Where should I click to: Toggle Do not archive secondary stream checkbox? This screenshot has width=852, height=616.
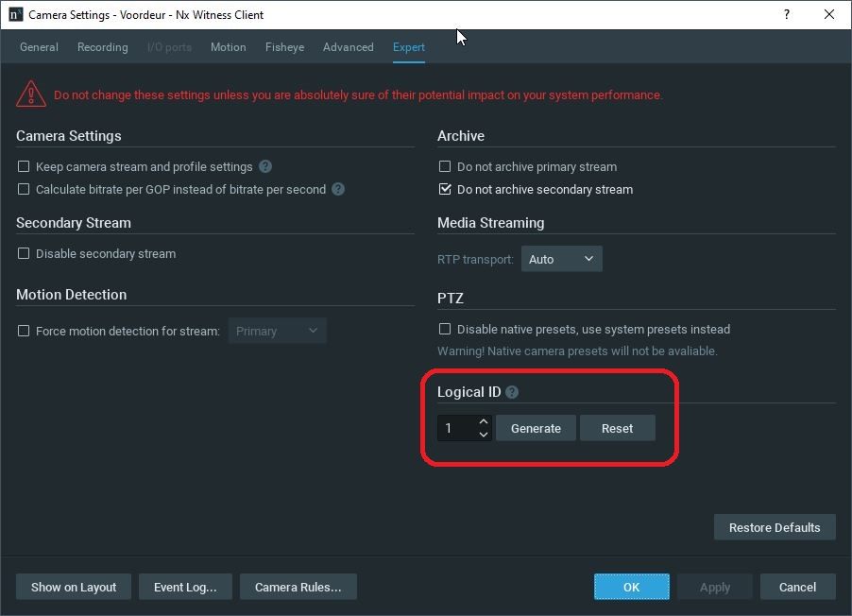point(445,189)
